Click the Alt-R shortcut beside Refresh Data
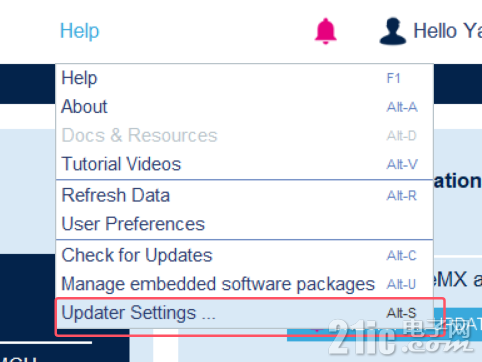This screenshot has width=482, height=362. pyautogui.click(x=401, y=196)
